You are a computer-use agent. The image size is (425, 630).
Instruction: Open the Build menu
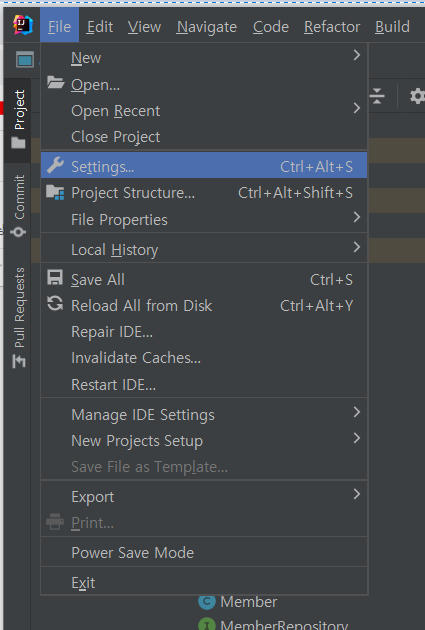[x=392, y=27]
